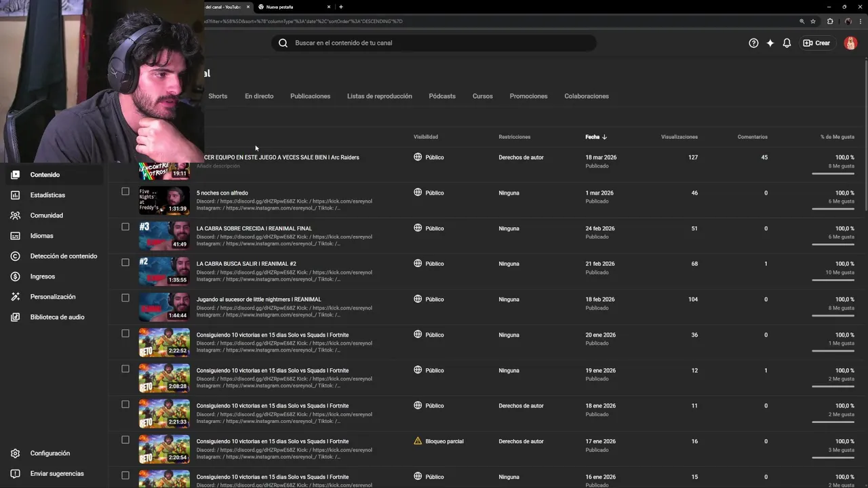Switch to Pódcasts tab
Viewport: 868px width, 488px height.
442,96
